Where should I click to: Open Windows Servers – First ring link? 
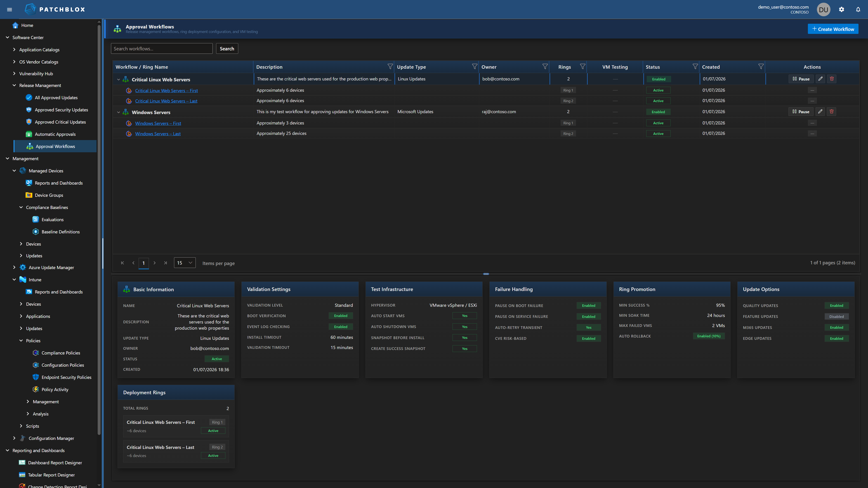coord(158,123)
